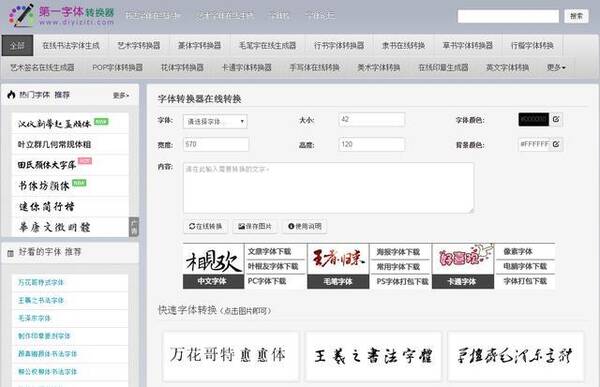Open the 请选择字体 font dropdown

(x=215, y=122)
